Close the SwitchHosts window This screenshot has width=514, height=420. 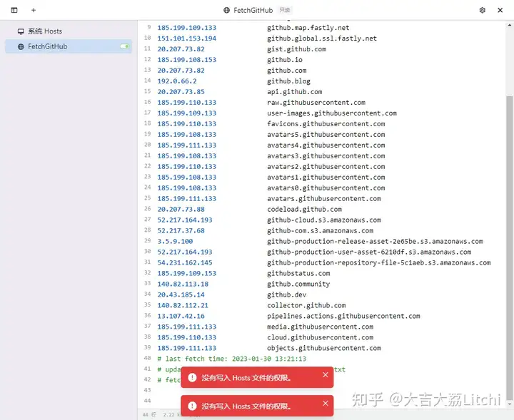click(500, 10)
